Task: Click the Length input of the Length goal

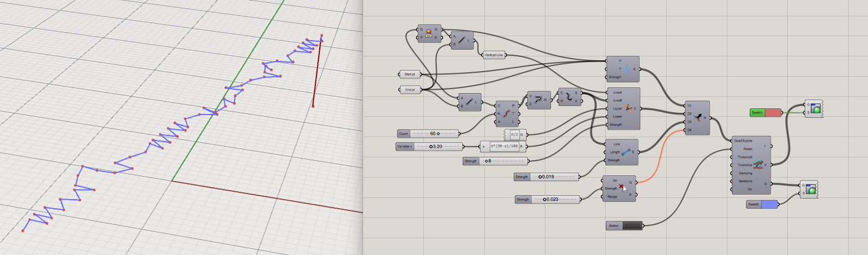Action: click(614, 152)
